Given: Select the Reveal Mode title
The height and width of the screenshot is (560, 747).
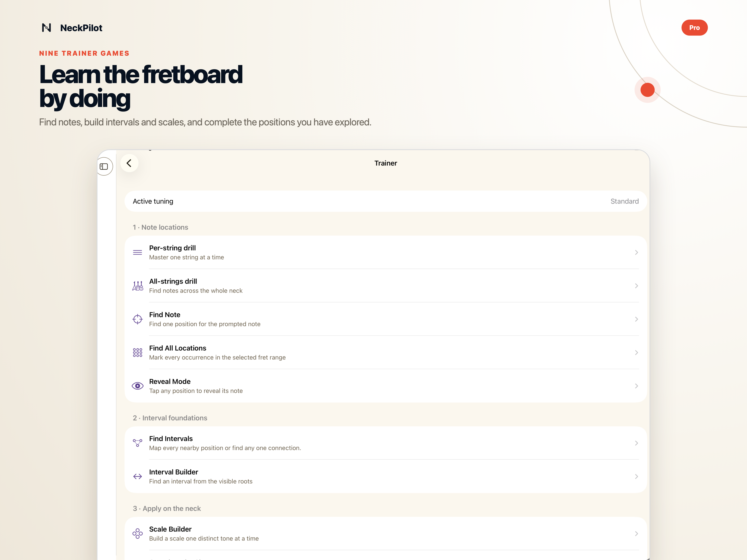Looking at the screenshot, I should point(170,381).
